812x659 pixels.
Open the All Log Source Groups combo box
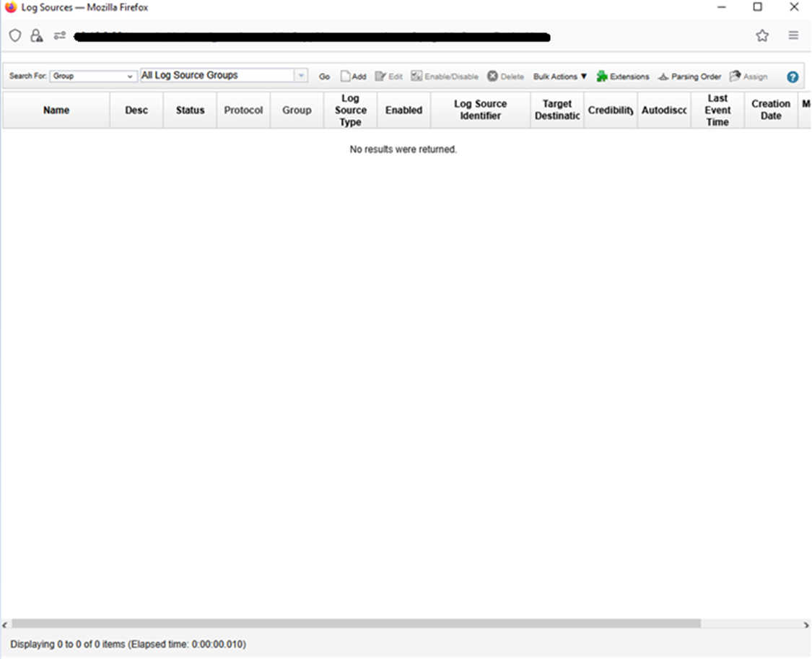pos(301,76)
